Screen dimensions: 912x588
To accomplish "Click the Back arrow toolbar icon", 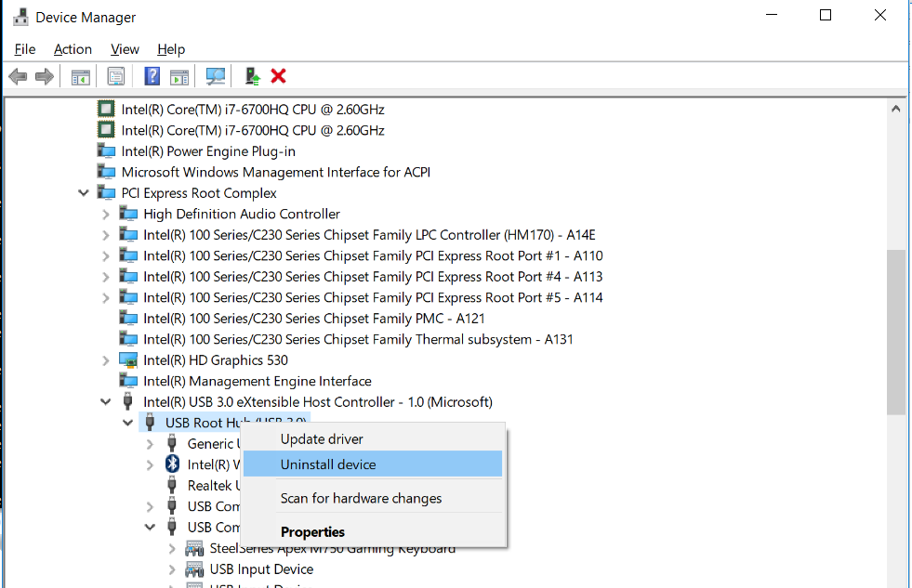I will tap(18, 76).
